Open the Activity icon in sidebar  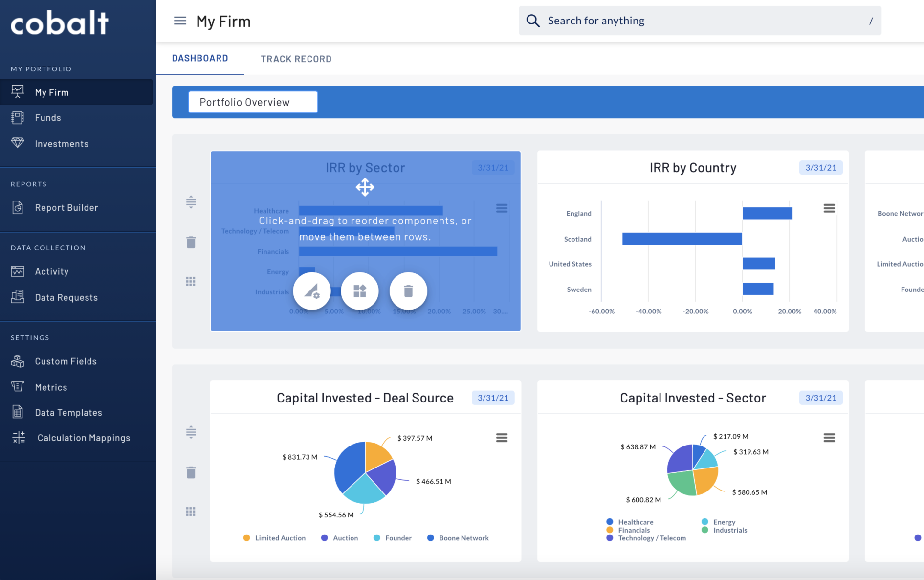(18, 271)
